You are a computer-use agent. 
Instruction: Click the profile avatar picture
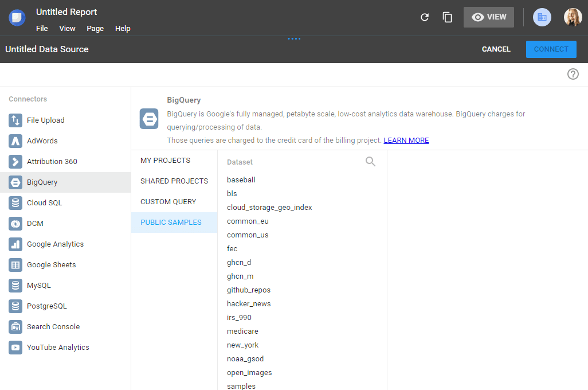click(x=573, y=17)
